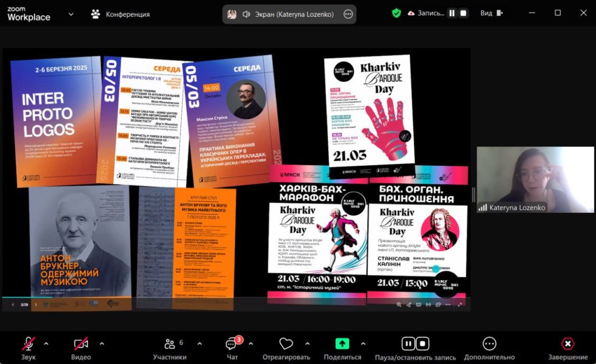Expand the arrow next to Отреагировать

[x=307, y=344]
